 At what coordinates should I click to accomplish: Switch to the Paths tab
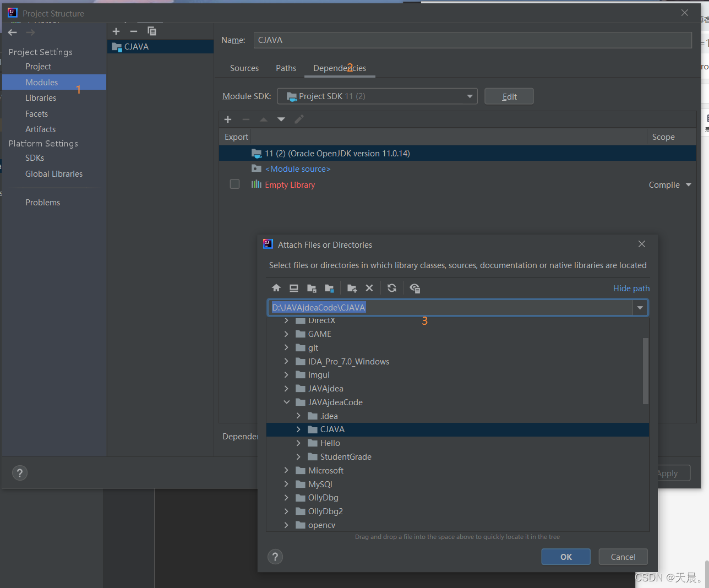pos(286,68)
